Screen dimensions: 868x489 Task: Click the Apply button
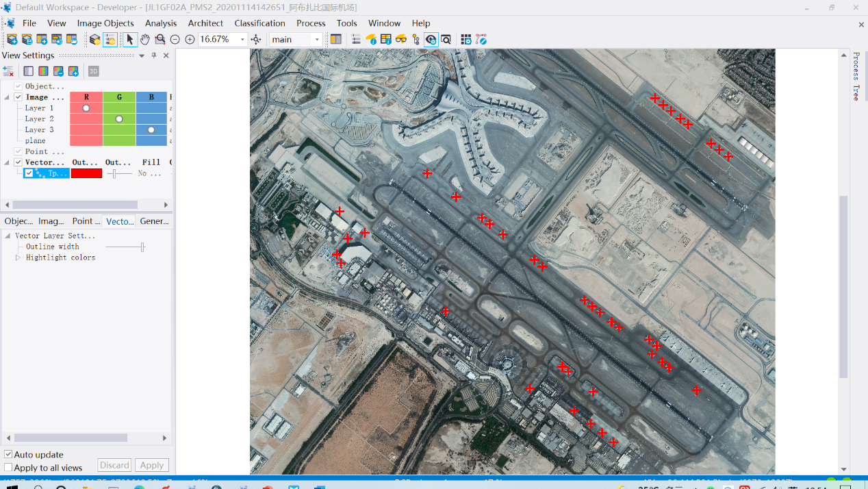(151, 465)
